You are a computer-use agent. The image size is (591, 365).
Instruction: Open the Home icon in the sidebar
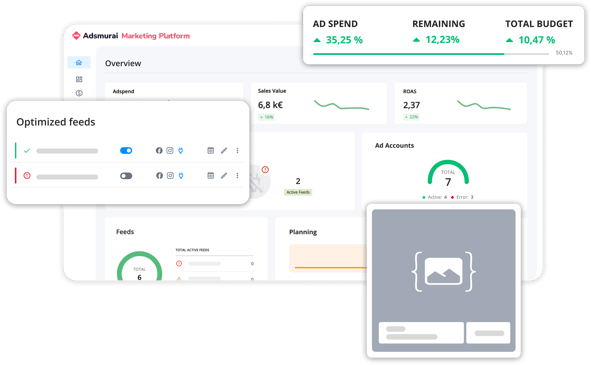[x=79, y=63]
